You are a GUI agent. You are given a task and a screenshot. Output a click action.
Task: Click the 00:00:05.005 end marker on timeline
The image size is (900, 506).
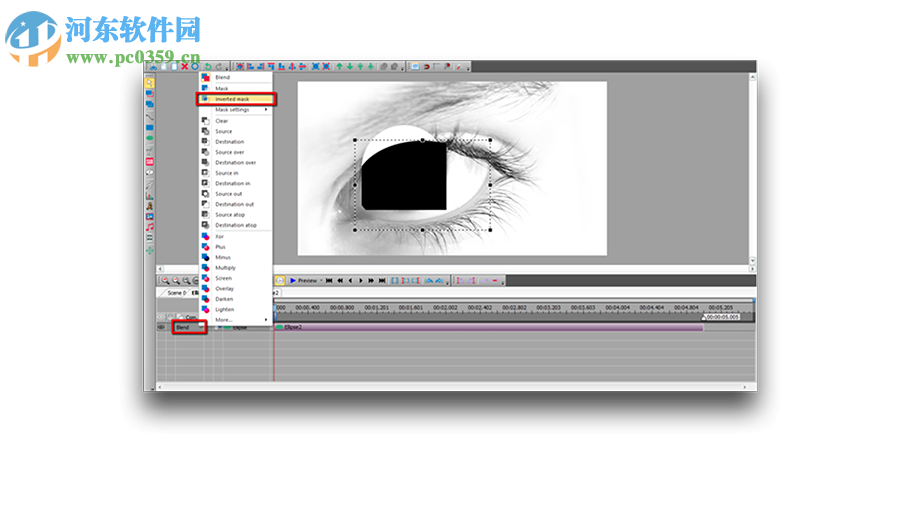[721, 317]
